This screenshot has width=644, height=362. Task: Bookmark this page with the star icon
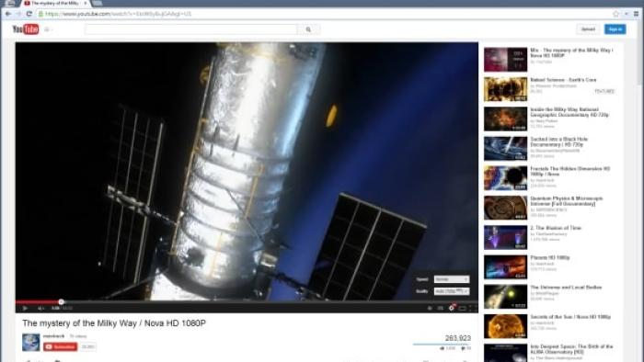pyautogui.click(x=615, y=14)
